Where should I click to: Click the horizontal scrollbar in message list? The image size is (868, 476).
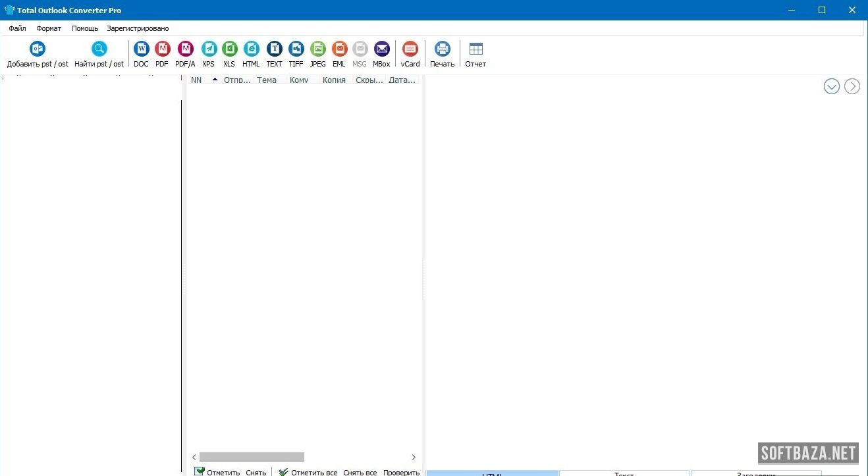(x=252, y=457)
